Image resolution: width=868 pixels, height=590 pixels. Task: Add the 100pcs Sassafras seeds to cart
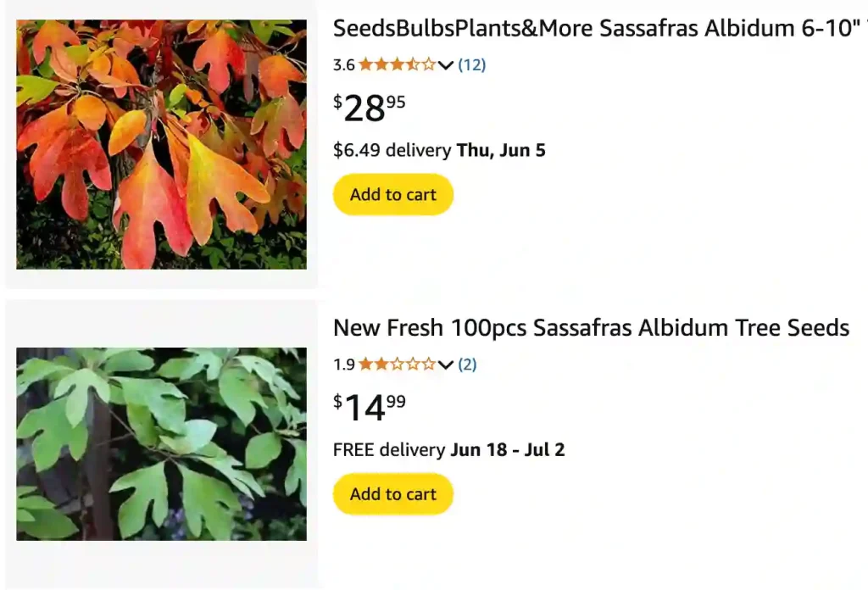(392, 494)
